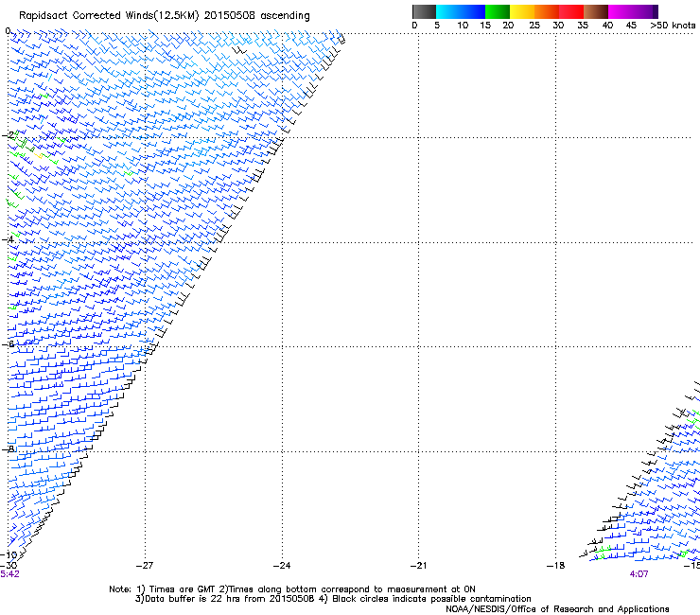Click the red 30-35 knots color swatch
Screen dimensions: 700x615
pos(571,11)
